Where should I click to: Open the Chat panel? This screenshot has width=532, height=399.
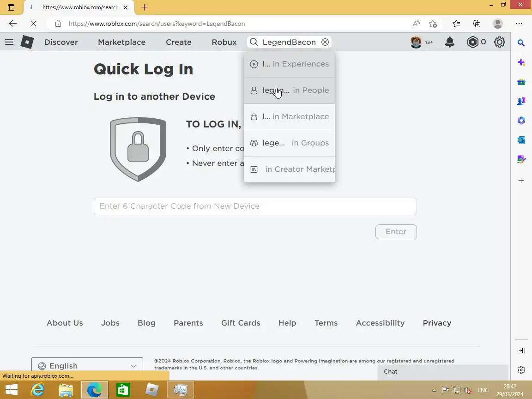tap(442, 372)
